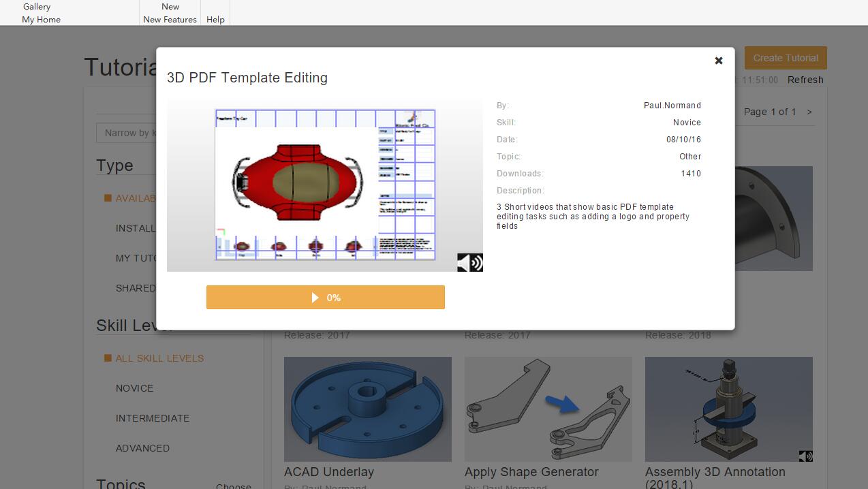Close the 3D PDF Template Editing dialog
Image resolution: width=868 pixels, height=489 pixels.
pyautogui.click(x=718, y=61)
